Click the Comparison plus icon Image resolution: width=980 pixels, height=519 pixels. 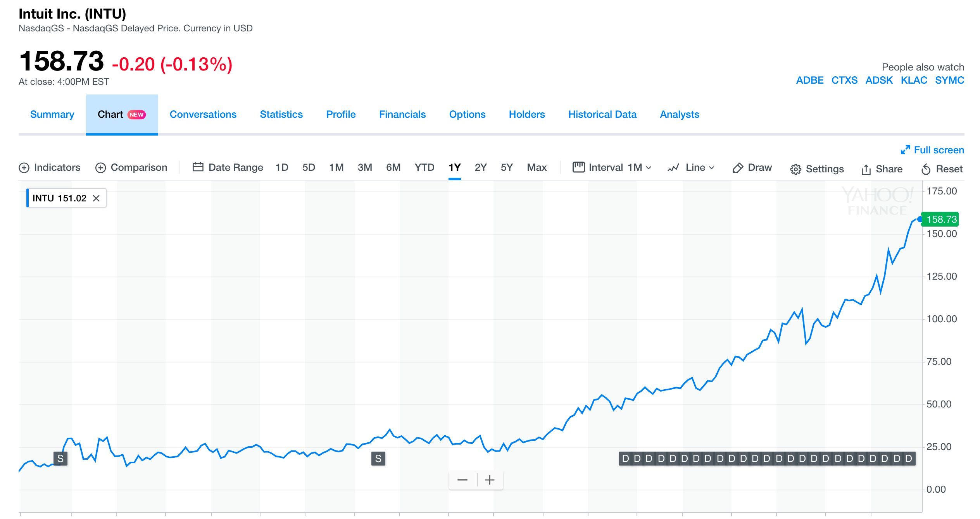coord(101,168)
